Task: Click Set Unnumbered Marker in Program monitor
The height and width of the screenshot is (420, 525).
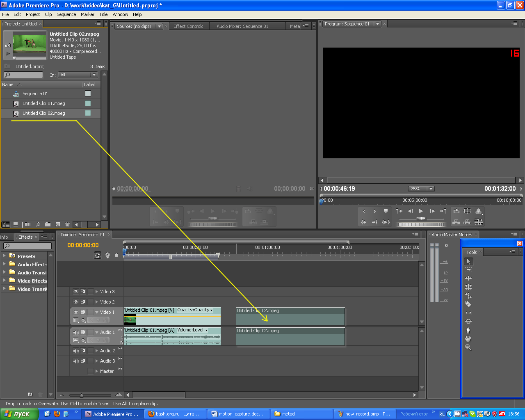Action: coord(386,211)
